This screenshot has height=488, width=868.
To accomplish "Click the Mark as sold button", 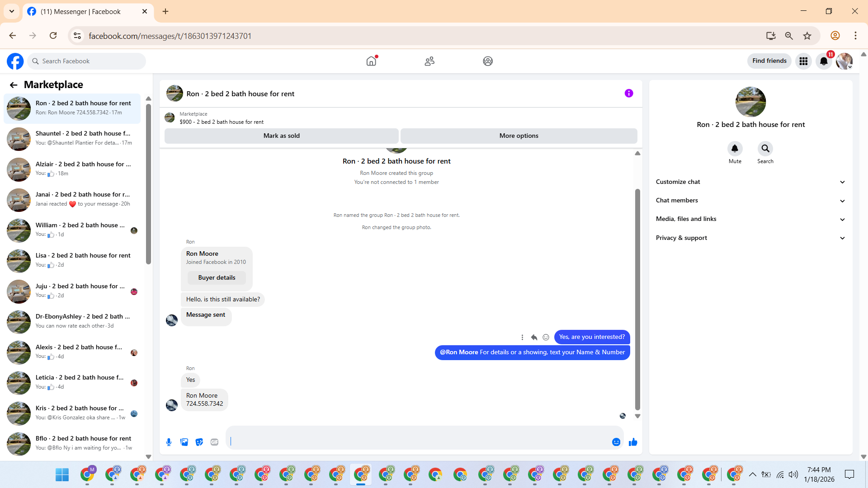I will pyautogui.click(x=281, y=136).
